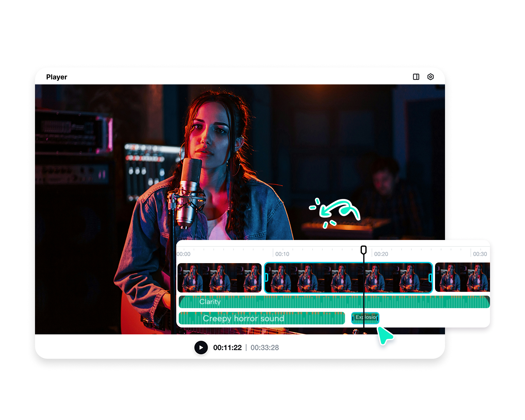Click the 00:00 position on the ruler

(183, 254)
